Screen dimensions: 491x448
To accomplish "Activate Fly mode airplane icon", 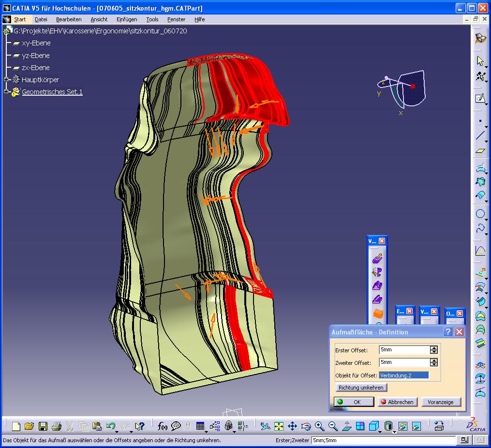I will click(x=265, y=426).
